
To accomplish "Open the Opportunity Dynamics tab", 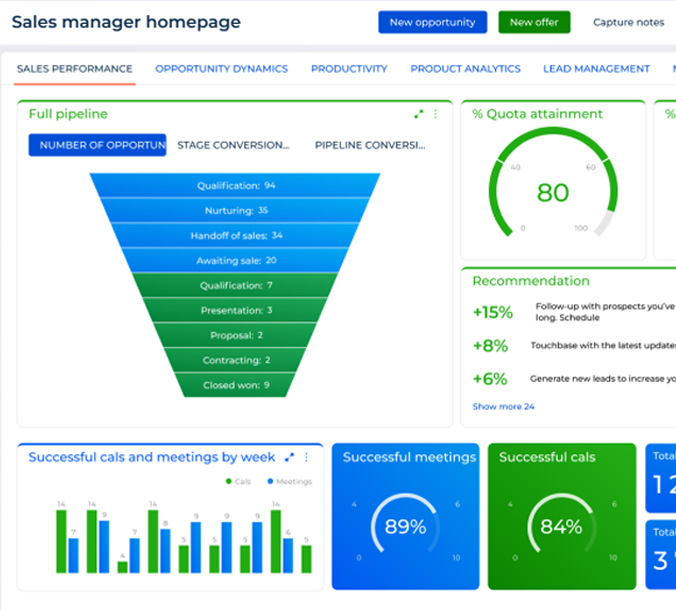I will pyautogui.click(x=221, y=69).
